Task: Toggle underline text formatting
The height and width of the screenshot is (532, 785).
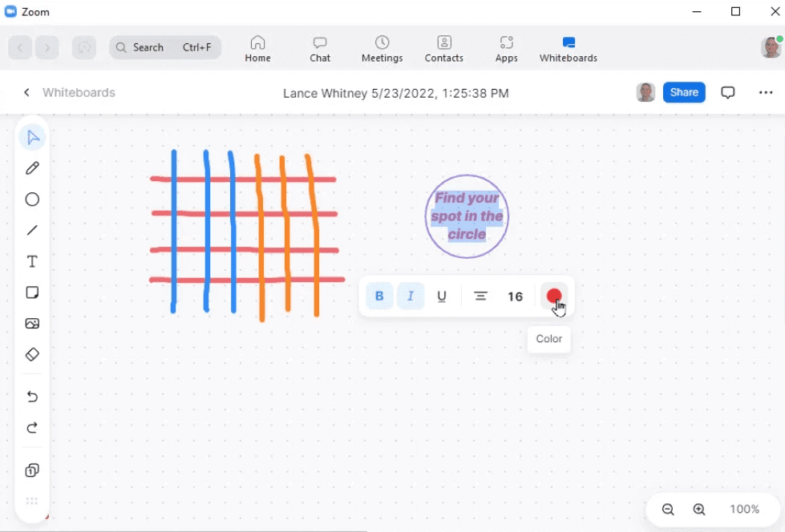Action: point(442,296)
